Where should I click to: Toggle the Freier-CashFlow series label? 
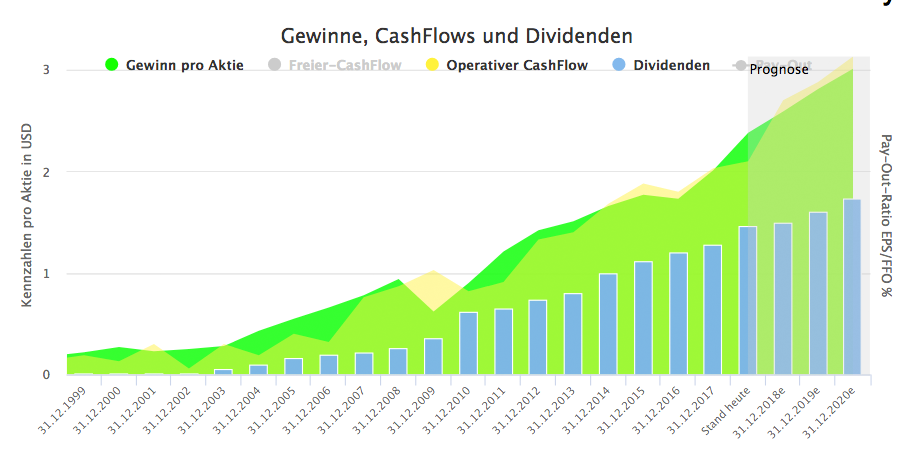(x=344, y=66)
